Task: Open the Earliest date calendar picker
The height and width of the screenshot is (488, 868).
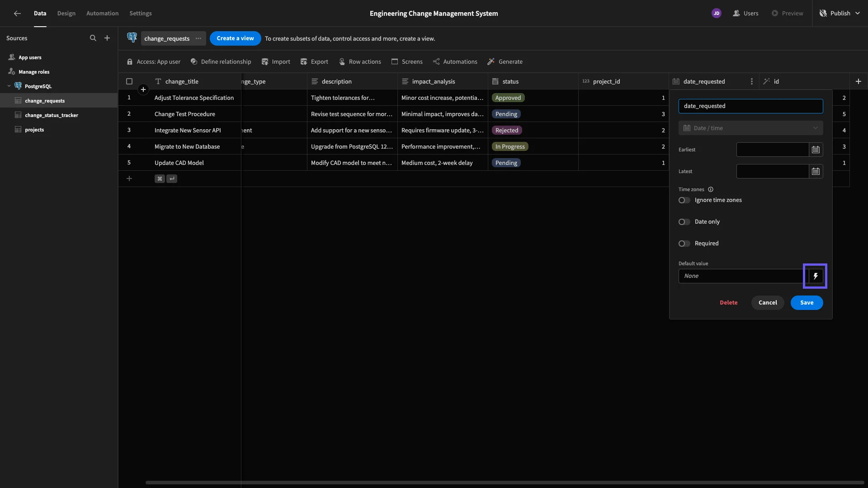Action: 816,150
